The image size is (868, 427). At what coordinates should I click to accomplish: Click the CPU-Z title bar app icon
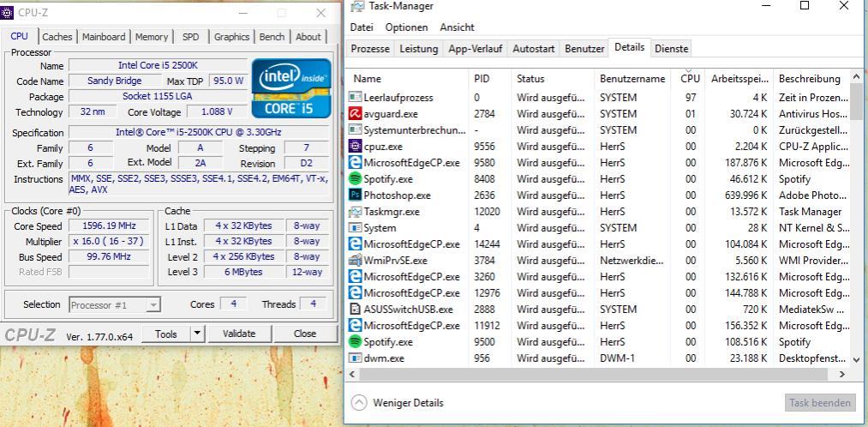(x=7, y=12)
